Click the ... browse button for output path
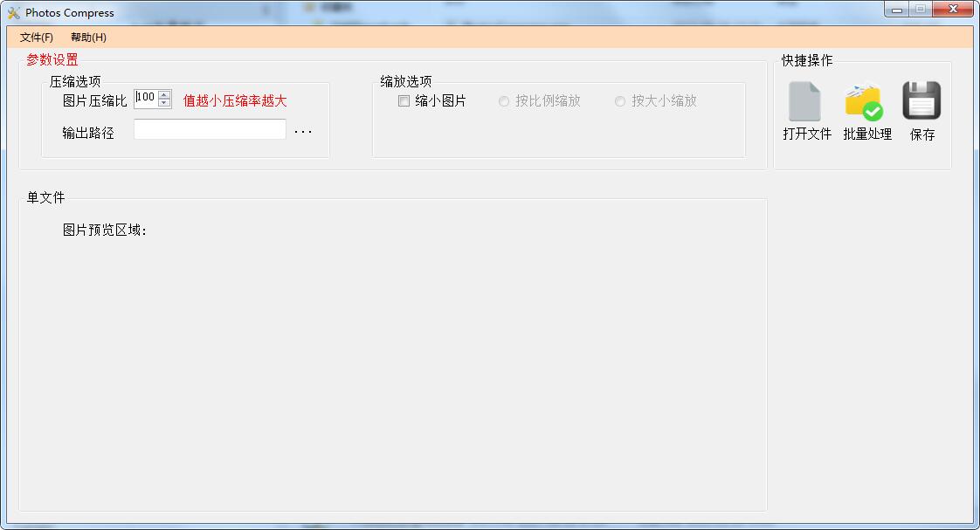The height and width of the screenshot is (530, 980). [303, 132]
